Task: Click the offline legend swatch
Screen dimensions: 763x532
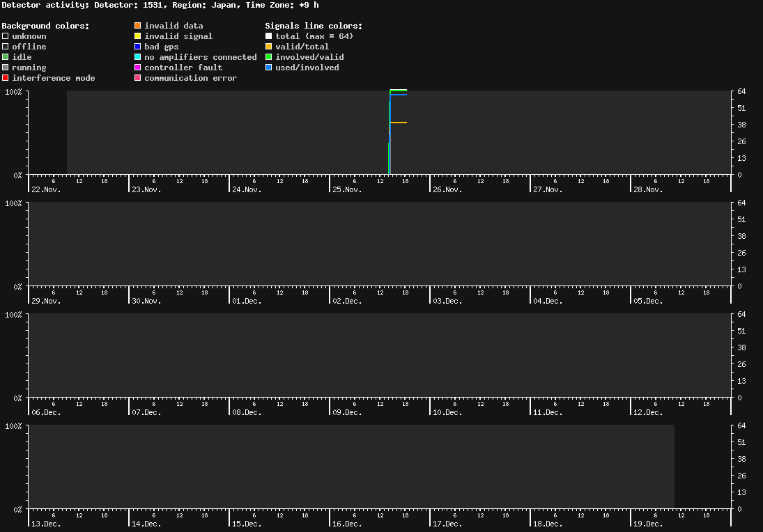Action: 6,47
